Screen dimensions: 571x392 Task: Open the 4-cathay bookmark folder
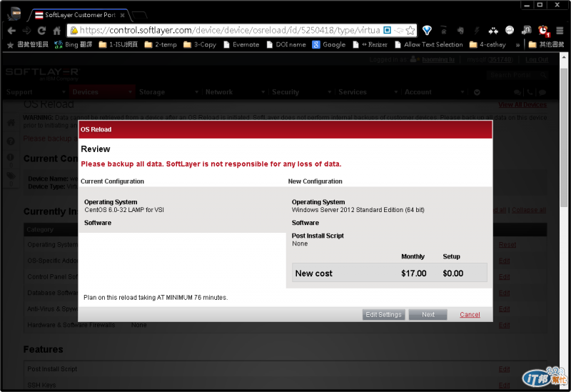click(x=487, y=44)
